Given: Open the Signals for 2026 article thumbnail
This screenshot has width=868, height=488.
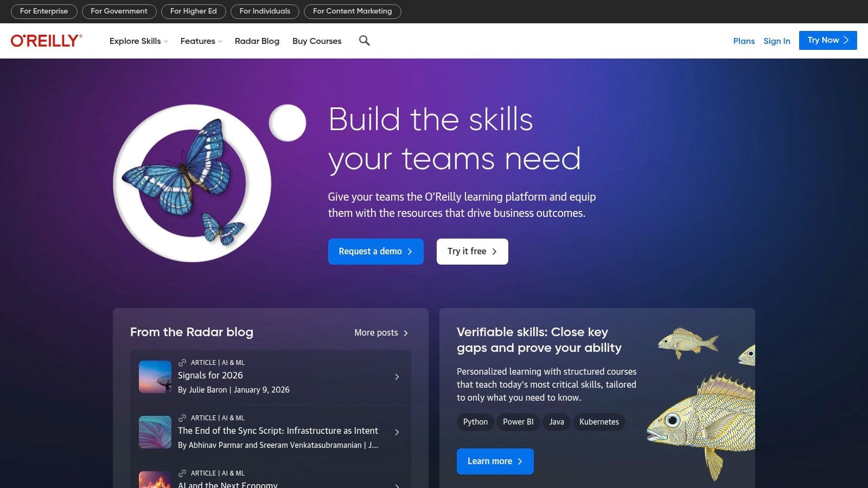Looking at the screenshot, I should click(155, 377).
